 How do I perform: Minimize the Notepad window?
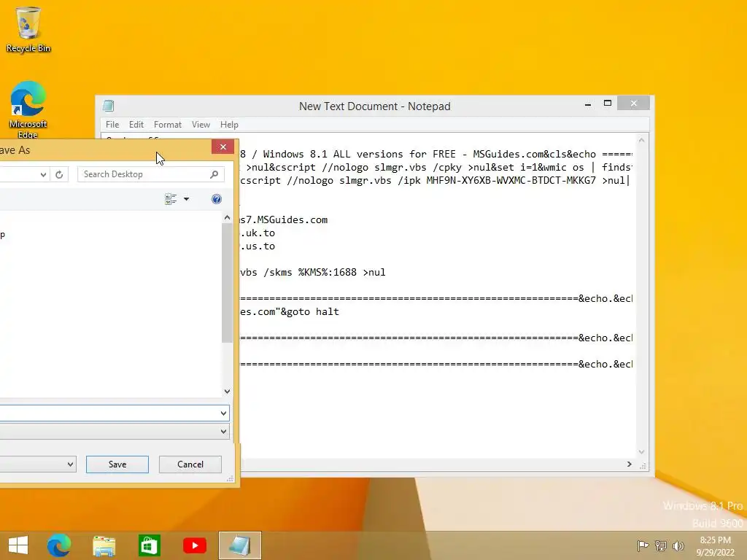[x=588, y=104]
